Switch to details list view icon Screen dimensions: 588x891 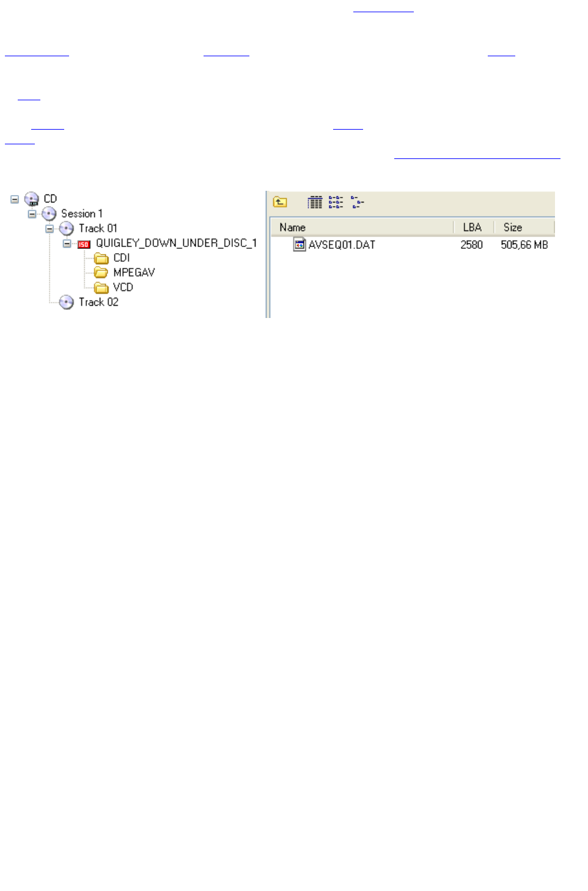coord(315,202)
